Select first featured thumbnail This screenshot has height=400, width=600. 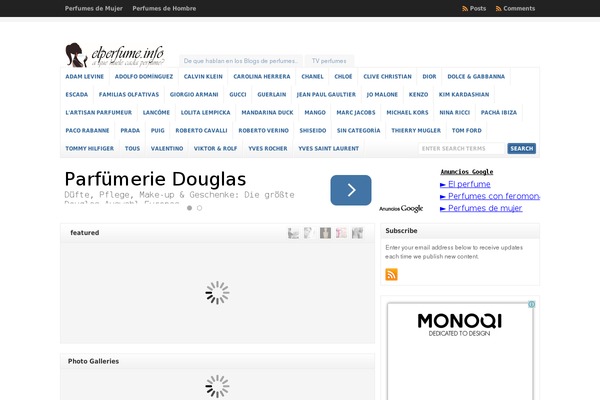tap(293, 233)
